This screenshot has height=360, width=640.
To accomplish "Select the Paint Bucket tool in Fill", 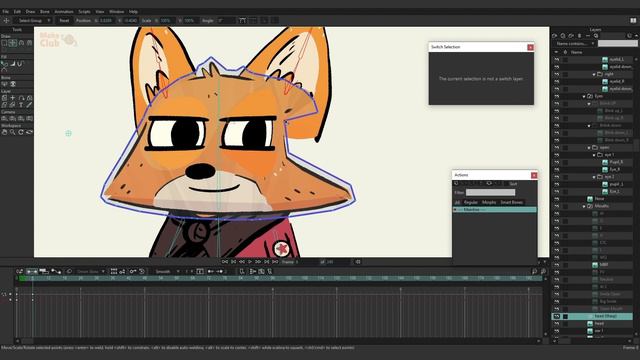I will point(13,64).
